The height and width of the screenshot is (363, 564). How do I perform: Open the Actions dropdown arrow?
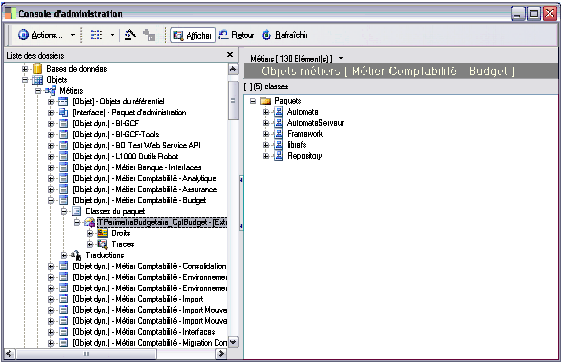click(73, 35)
